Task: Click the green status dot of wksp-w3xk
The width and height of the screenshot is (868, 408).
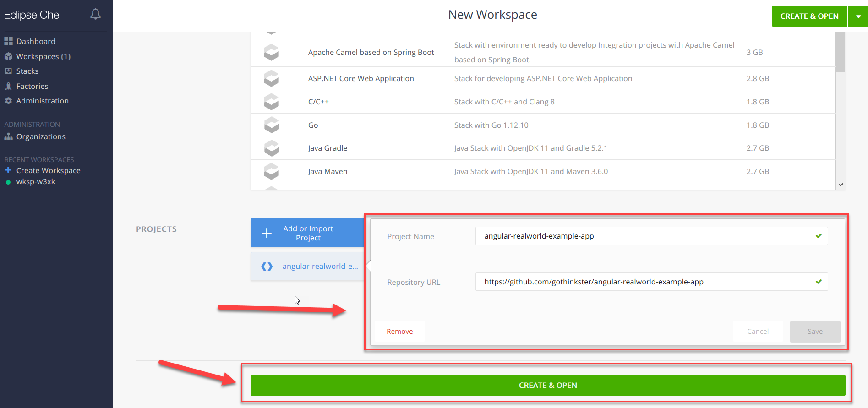Action: [8, 182]
